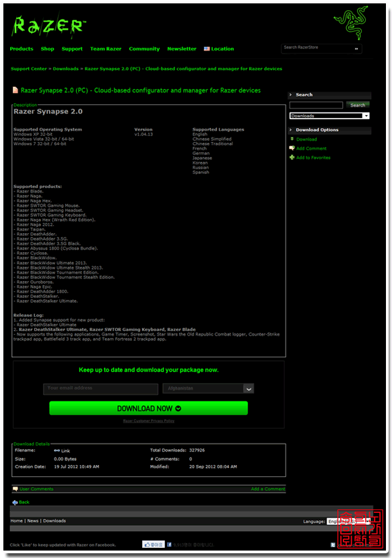Open the Shop menu
Image resolution: width=392 pixels, height=558 pixels.
tap(47, 49)
